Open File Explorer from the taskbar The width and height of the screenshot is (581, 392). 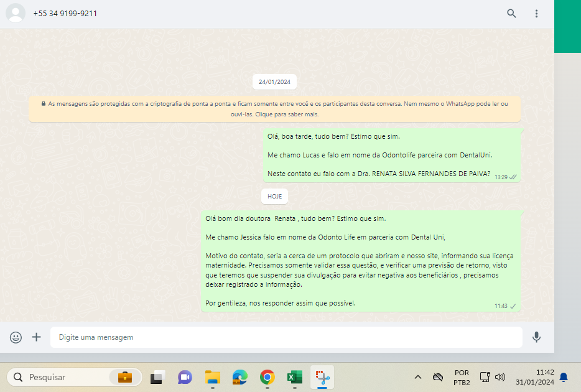point(213,377)
